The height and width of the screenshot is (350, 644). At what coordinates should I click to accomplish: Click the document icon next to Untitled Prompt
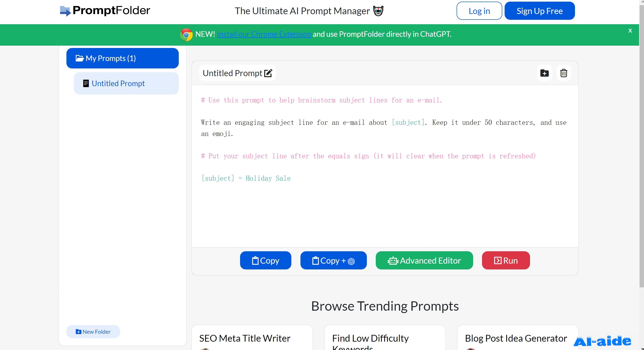click(86, 83)
